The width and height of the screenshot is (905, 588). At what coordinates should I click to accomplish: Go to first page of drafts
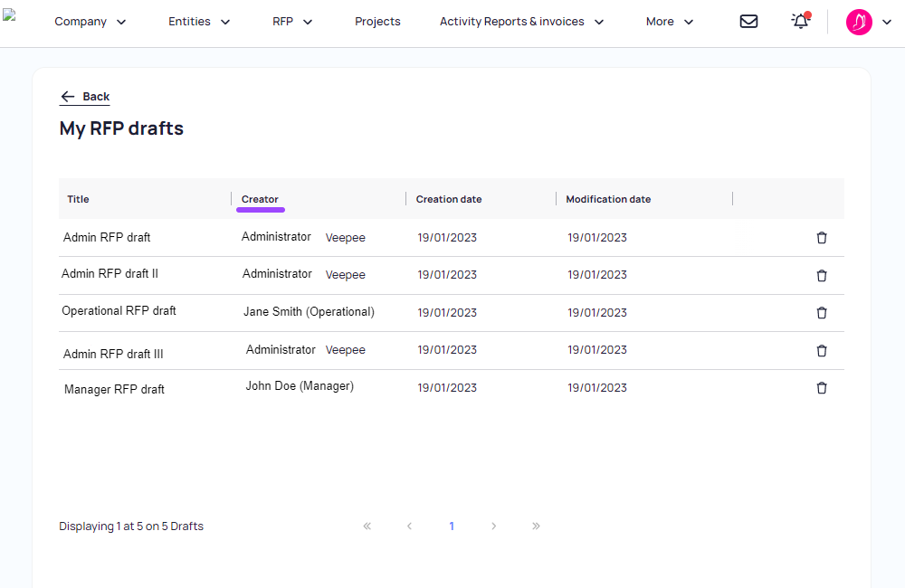click(367, 526)
